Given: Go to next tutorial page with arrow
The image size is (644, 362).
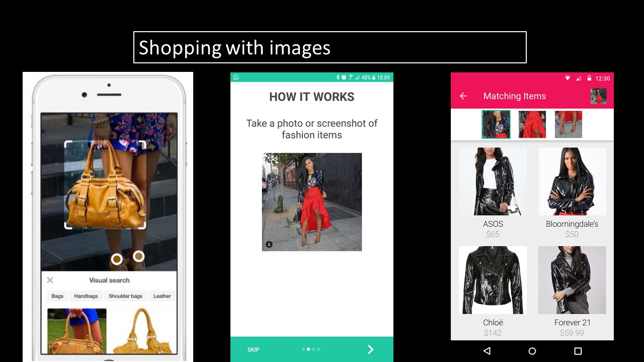Looking at the screenshot, I should coord(371,349).
